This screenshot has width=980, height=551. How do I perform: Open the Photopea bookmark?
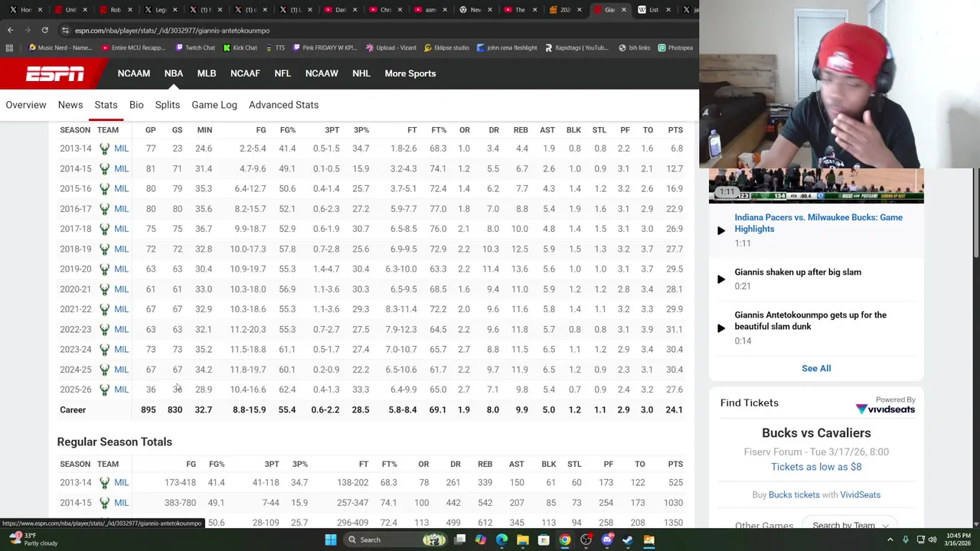[x=675, y=47]
